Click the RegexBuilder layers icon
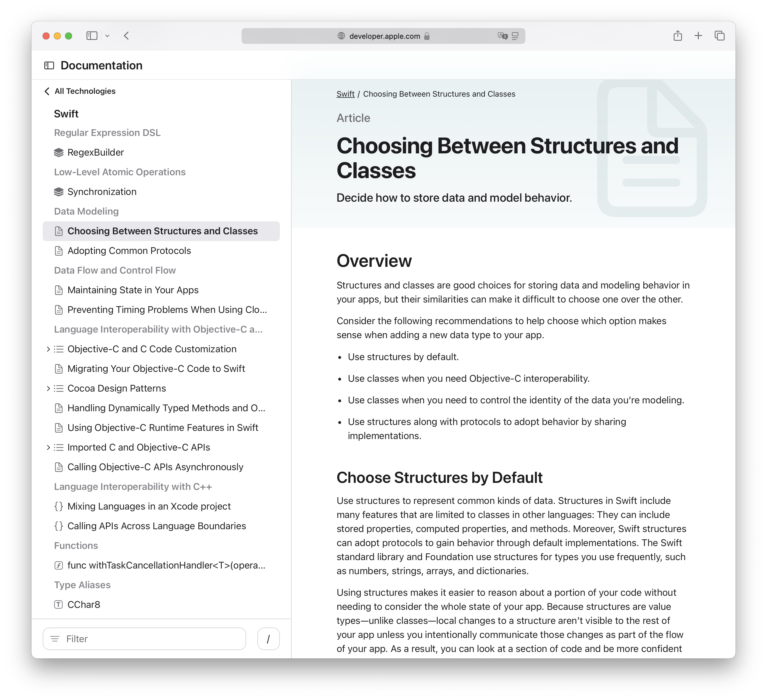Image resolution: width=767 pixels, height=700 pixels. (x=59, y=153)
